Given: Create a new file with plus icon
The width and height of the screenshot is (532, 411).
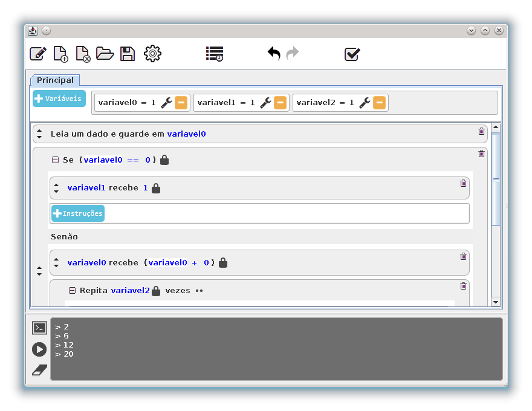Looking at the screenshot, I should click(x=60, y=54).
